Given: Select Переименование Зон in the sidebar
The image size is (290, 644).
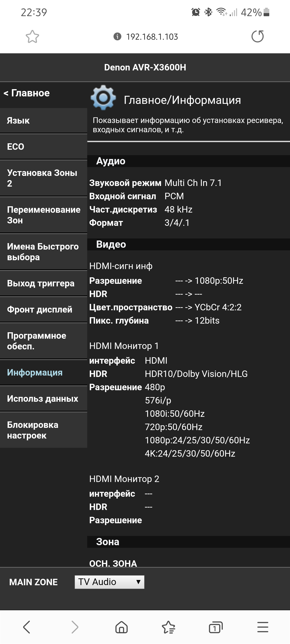Looking at the screenshot, I should coord(43,215).
